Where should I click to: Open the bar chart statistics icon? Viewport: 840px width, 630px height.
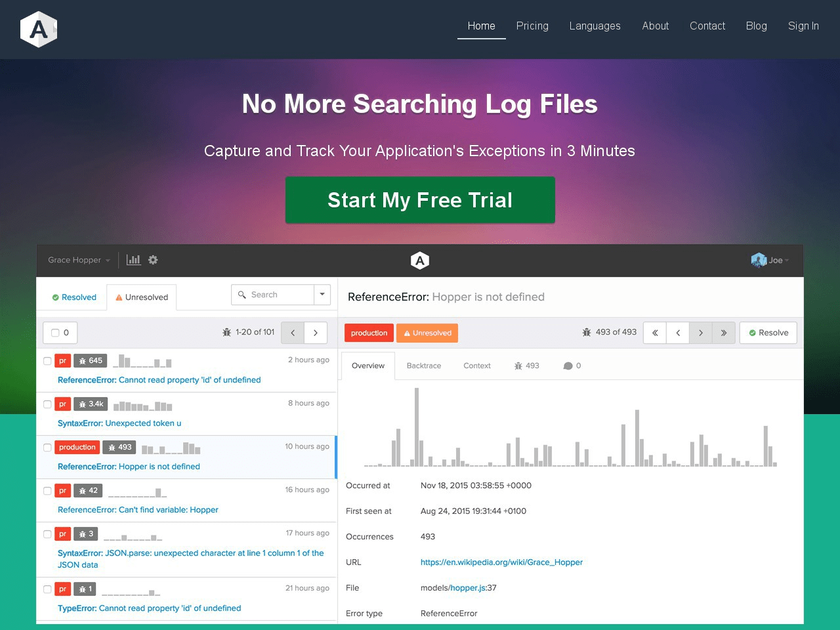click(133, 260)
